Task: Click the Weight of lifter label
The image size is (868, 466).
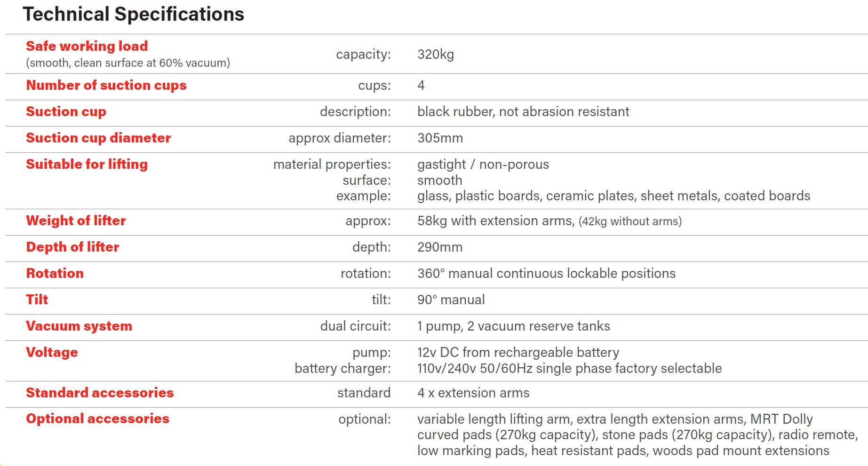Action: pyautogui.click(x=76, y=221)
